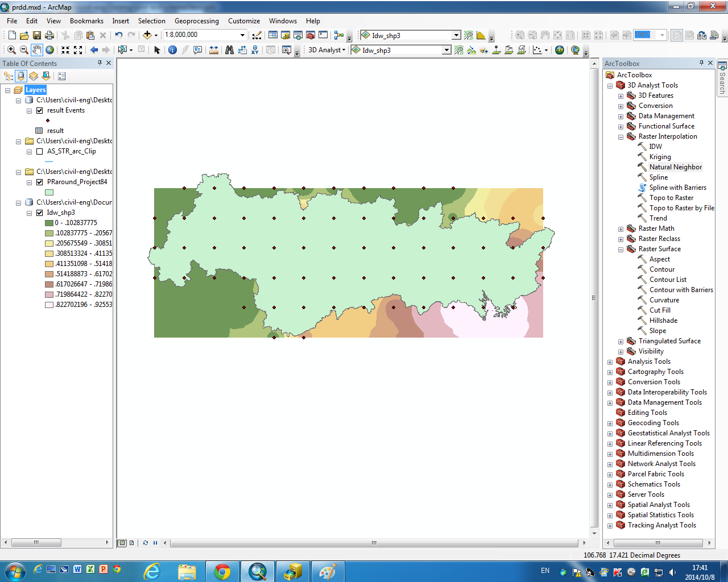Image resolution: width=728 pixels, height=582 pixels.
Task: Click List By Visibility icon in Table Of Contents
Action: [34, 76]
